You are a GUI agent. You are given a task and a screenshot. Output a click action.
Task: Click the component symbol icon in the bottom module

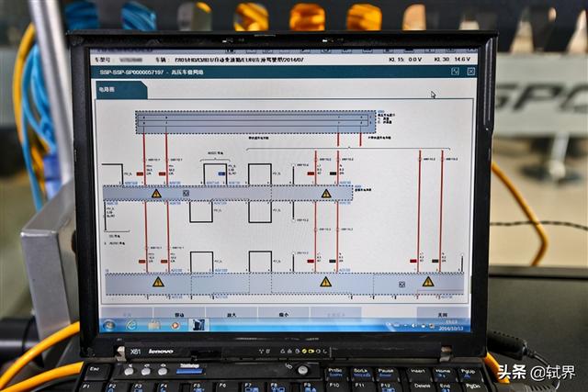401,285
